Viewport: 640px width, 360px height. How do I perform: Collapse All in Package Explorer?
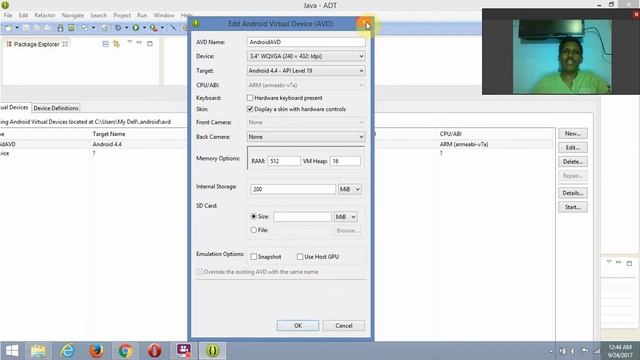point(106,44)
